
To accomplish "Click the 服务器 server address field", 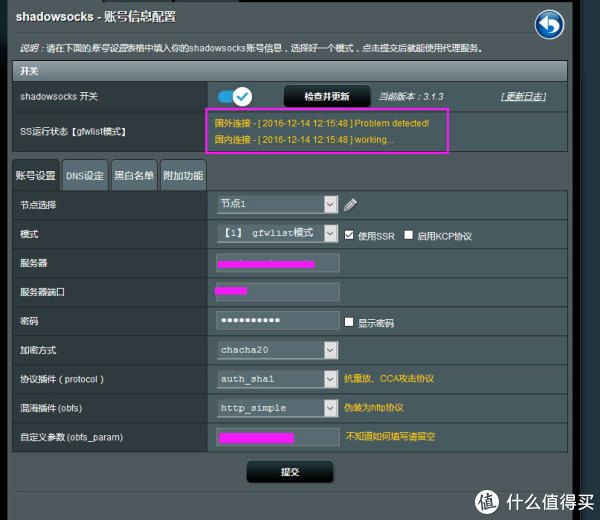I will click(278, 263).
